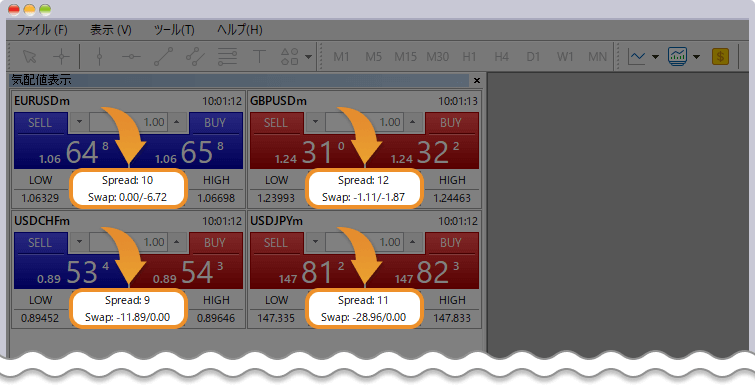755x388 pixels.
Task: Switch to MN timeframe
Action: [597, 57]
